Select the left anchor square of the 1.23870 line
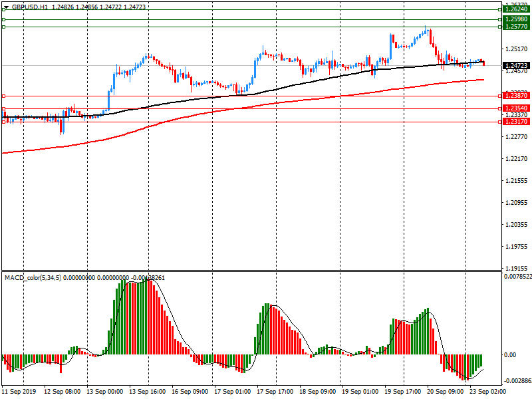532x399 pixels. coord(4,96)
